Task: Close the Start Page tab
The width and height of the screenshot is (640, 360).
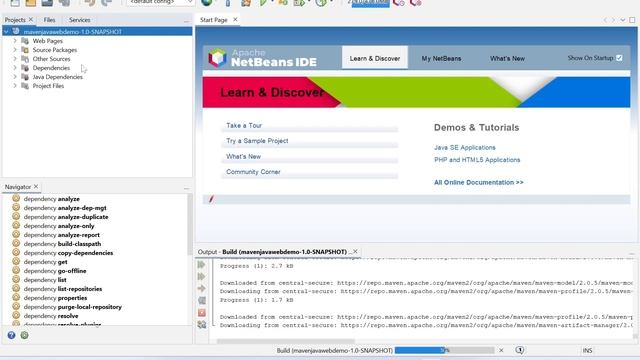Action: click(235, 19)
